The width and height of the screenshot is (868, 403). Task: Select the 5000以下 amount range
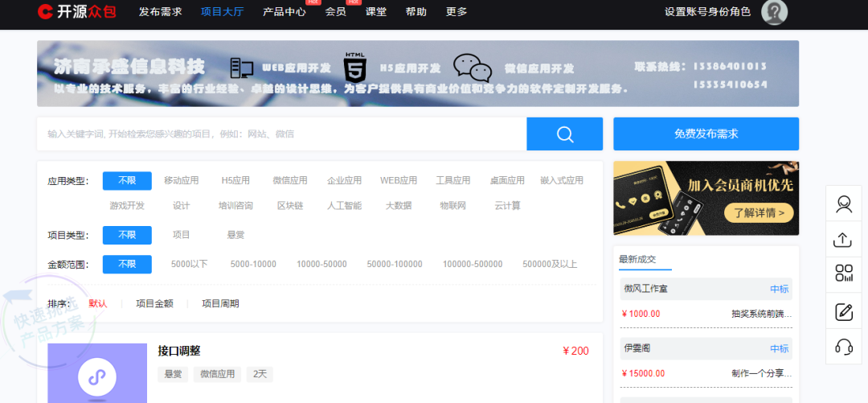coord(190,265)
